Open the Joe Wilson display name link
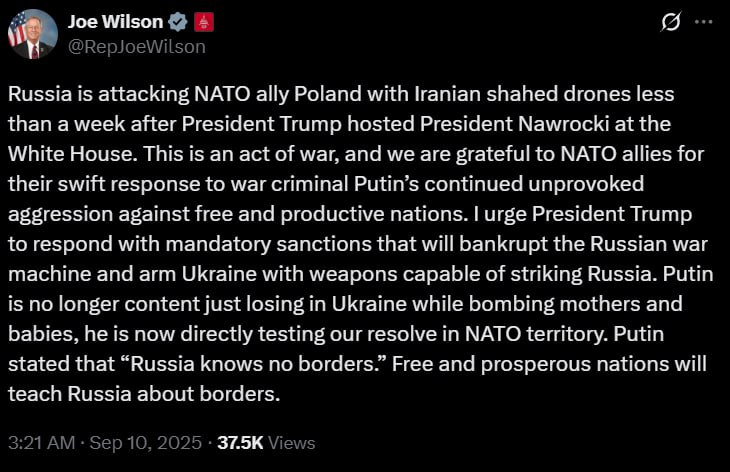 tap(115, 22)
